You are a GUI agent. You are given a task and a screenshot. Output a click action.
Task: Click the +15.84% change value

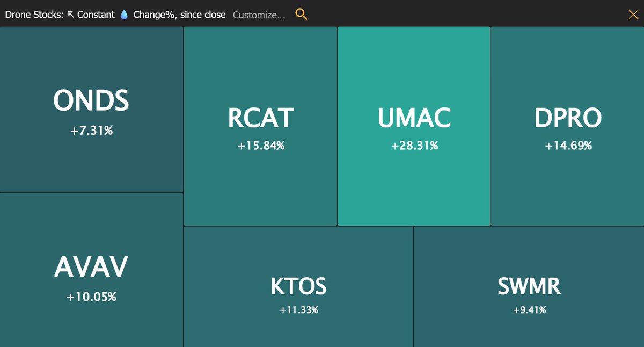pos(261,146)
